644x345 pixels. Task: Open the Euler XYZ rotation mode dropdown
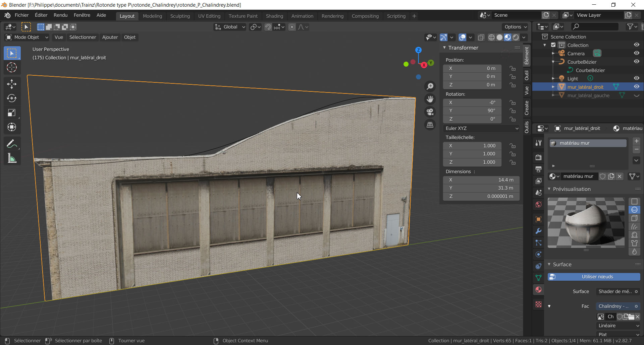coord(481,128)
